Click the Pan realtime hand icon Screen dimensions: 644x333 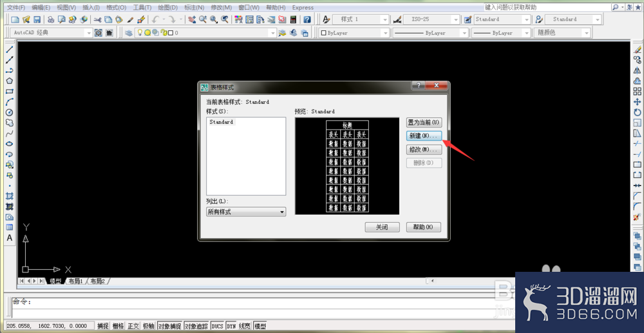tap(192, 19)
